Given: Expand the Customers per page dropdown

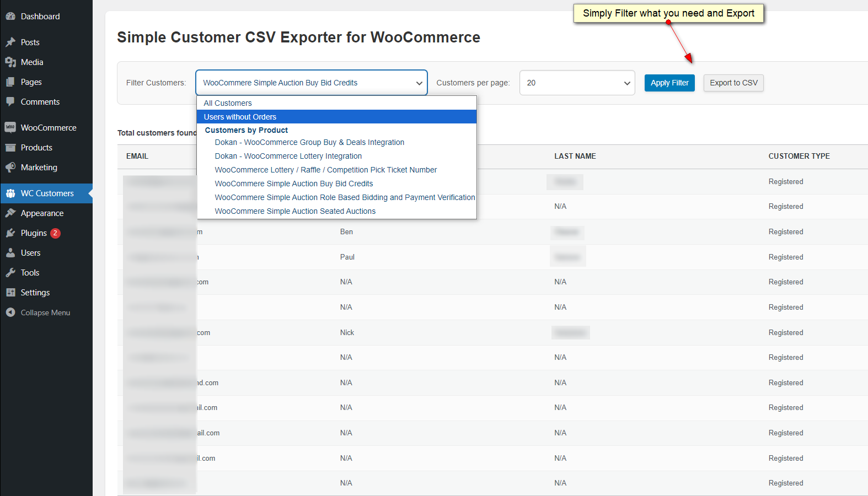Looking at the screenshot, I should 577,83.
